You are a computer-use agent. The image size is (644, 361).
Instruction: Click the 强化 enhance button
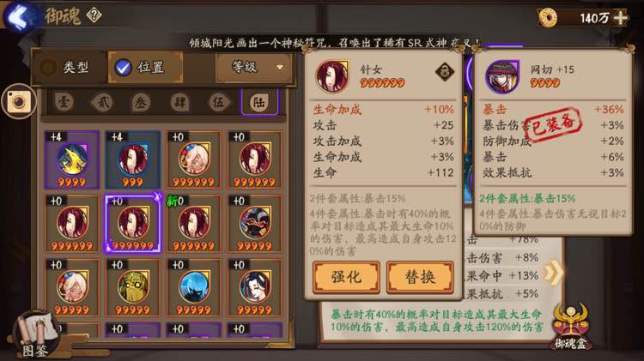(x=346, y=277)
